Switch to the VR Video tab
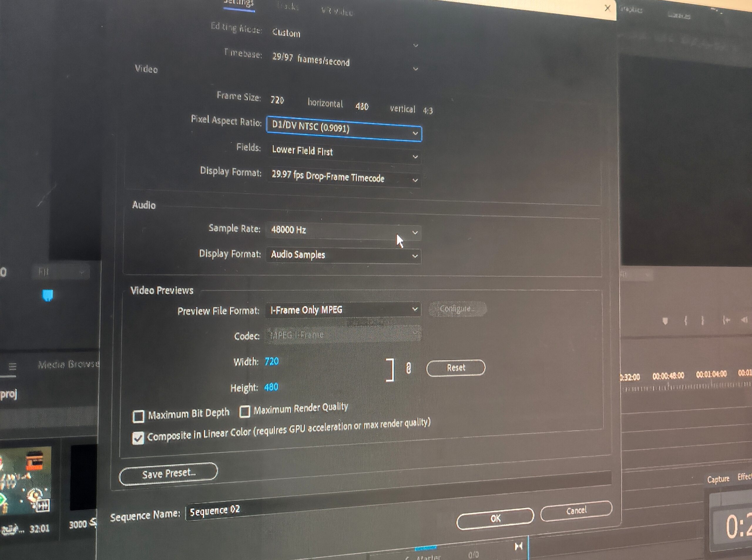The width and height of the screenshot is (752, 560). coord(337,12)
